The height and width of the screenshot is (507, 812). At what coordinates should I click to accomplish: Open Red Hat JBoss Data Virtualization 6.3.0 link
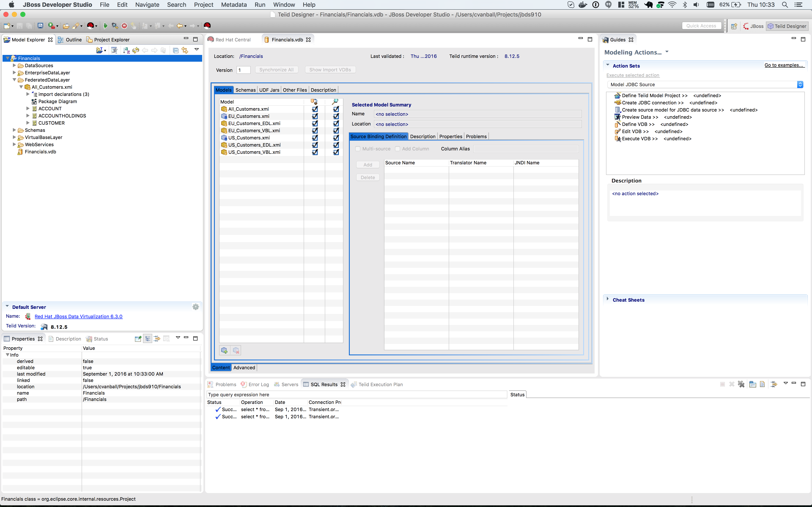78,316
